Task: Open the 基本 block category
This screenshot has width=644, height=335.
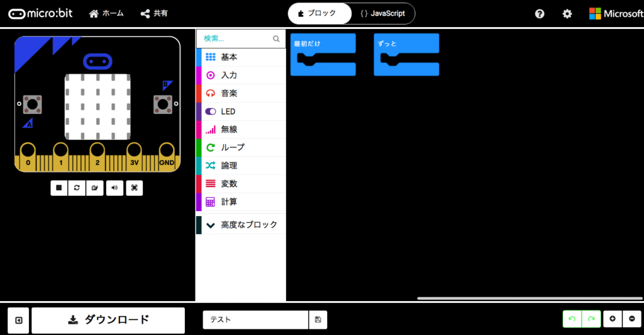Action: pos(241,57)
